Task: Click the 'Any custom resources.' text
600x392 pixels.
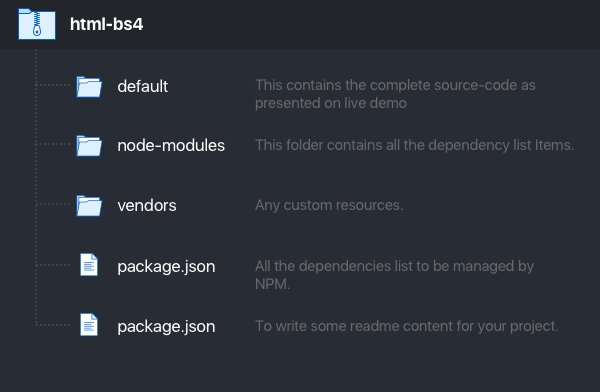Action: [329, 205]
